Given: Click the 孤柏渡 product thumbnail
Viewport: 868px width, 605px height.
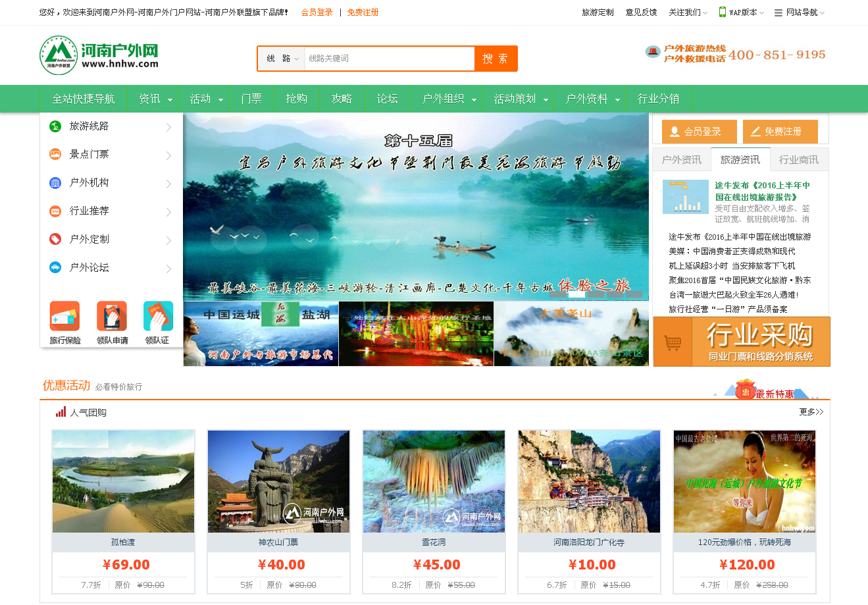Looking at the screenshot, I should (x=123, y=481).
